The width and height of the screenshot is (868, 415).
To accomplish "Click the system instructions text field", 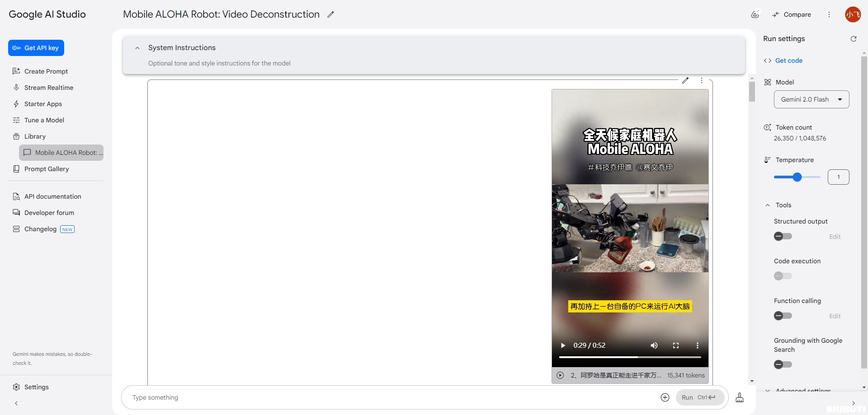I will tap(219, 63).
